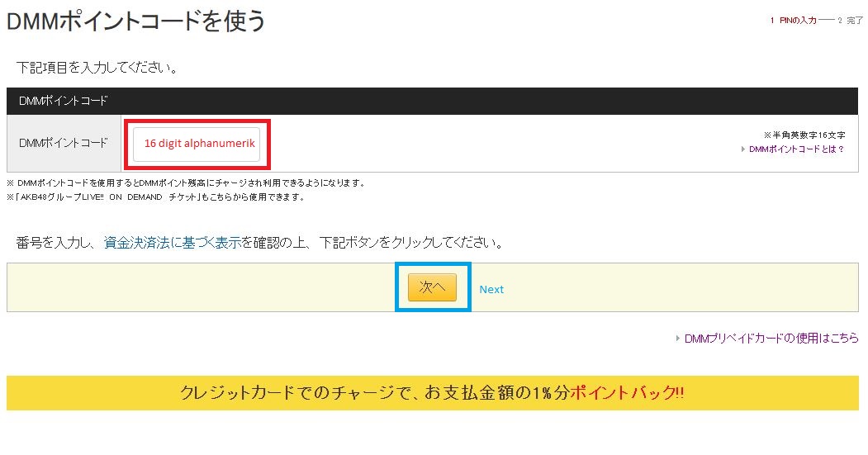Select step 2 完了 indicator
This screenshot has height=455, width=868.
(x=854, y=21)
